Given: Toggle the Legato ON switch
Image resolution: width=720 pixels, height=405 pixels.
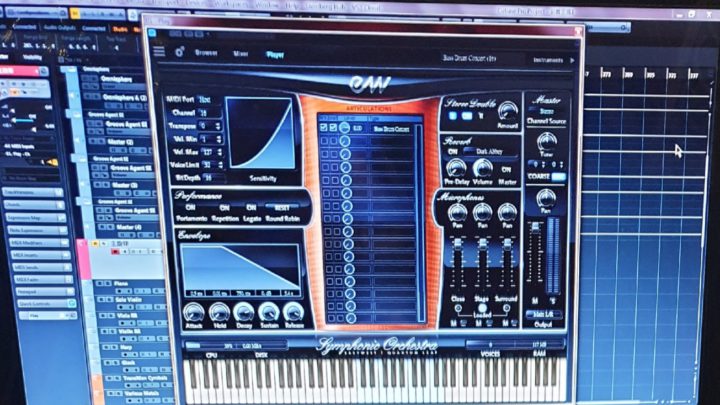Looking at the screenshot, I should click(252, 207).
